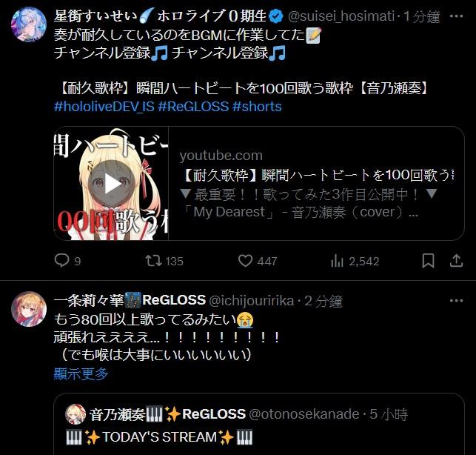Open the #shorts hashtag link
476x455 pixels.
(x=257, y=107)
